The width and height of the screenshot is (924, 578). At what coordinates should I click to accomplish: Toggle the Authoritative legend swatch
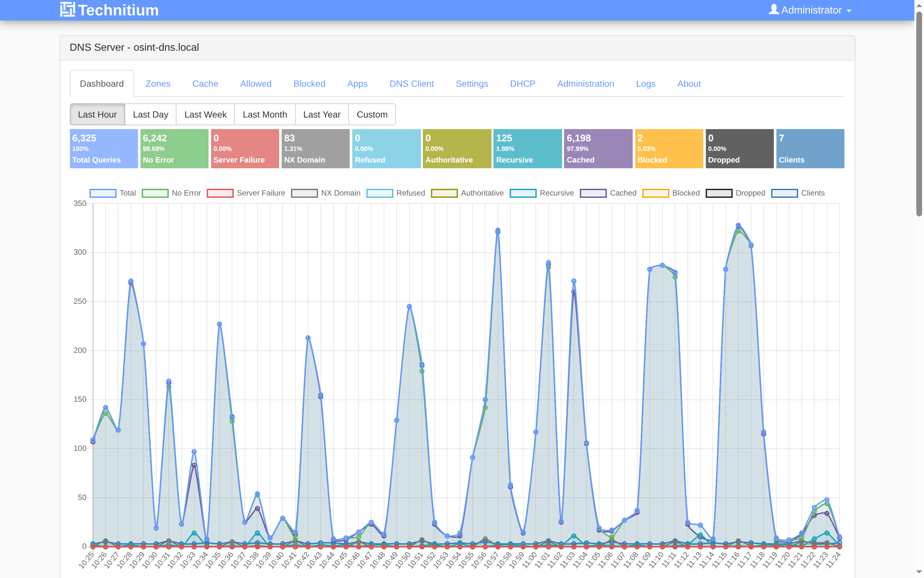pos(444,193)
